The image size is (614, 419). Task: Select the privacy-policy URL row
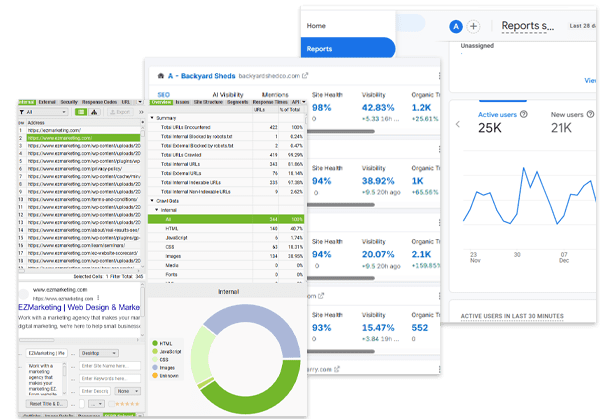point(79,168)
